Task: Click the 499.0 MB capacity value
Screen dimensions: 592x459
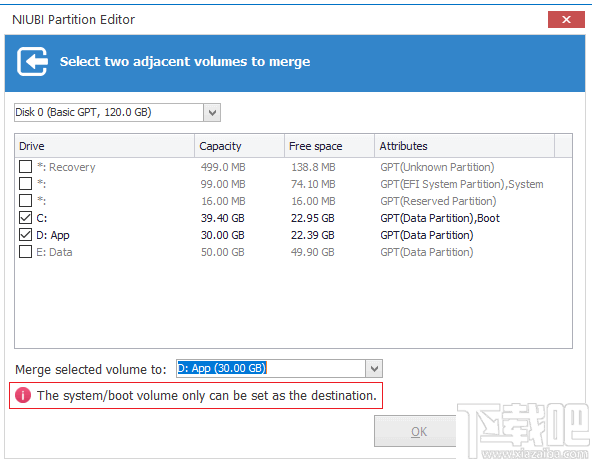Action: pyautogui.click(x=223, y=167)
